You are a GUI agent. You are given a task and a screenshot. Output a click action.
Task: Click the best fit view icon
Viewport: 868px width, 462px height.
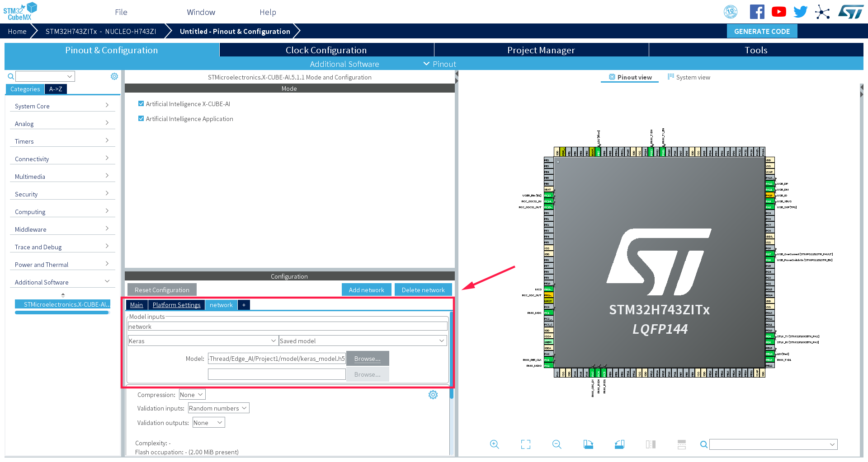tap(525, 444)
